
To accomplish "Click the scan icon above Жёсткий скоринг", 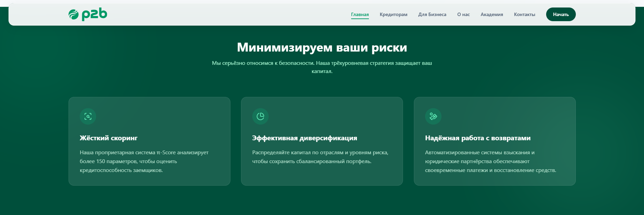I will click(88, 116).
